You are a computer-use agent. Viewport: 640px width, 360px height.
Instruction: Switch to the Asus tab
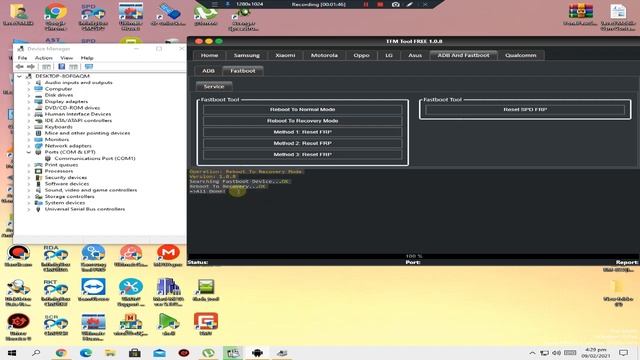pos(415,55)
